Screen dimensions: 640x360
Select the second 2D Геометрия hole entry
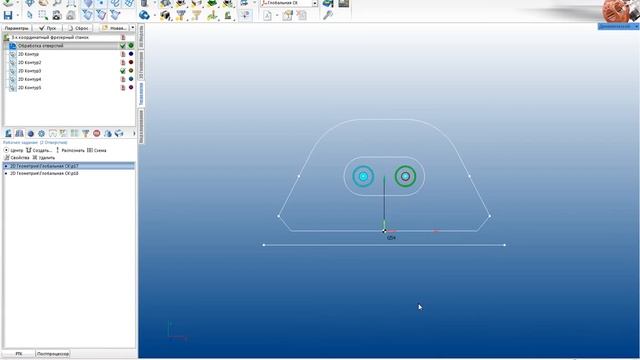[x=69, y=173]
